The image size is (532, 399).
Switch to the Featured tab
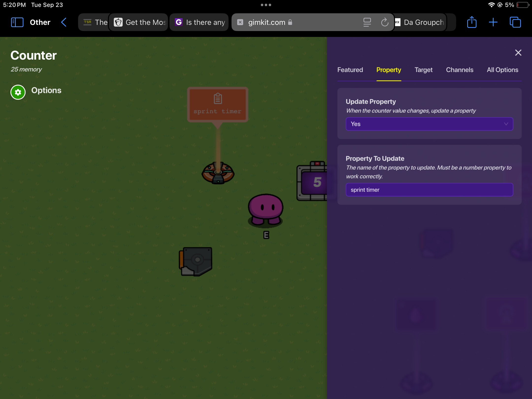[x=350, y=70]
